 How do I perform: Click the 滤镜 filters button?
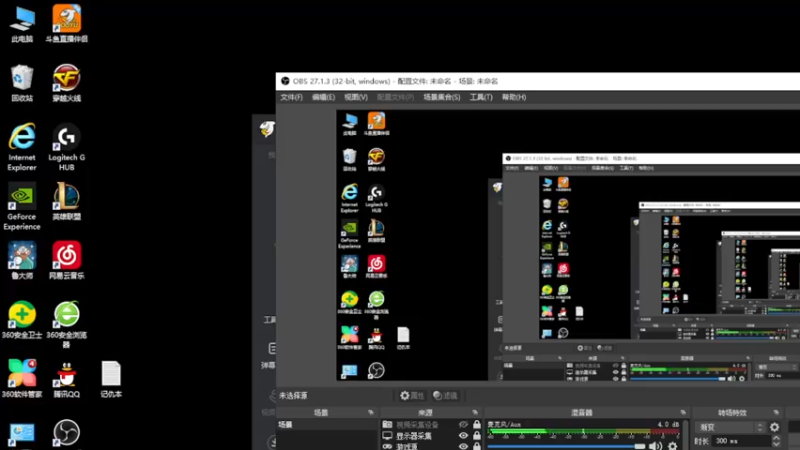point(445,395)
